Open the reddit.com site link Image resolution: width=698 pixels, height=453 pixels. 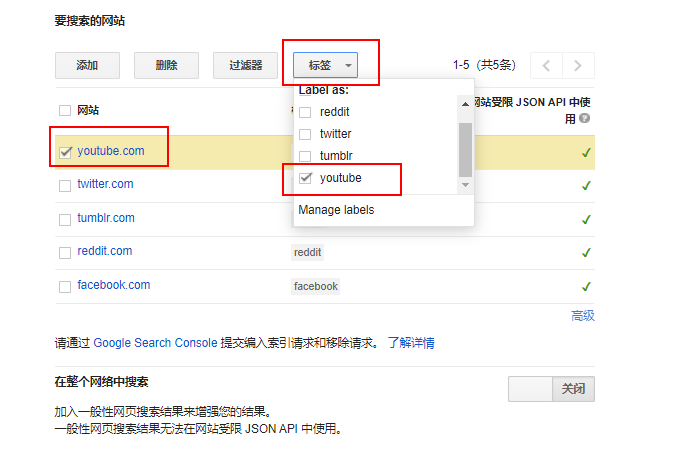tap(105, 251)
